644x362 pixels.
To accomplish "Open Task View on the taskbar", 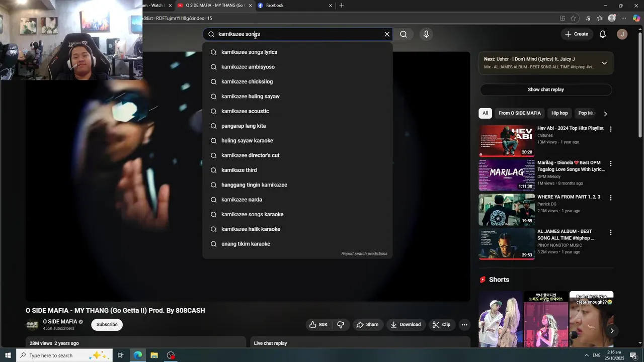I will tap(121, 355).
